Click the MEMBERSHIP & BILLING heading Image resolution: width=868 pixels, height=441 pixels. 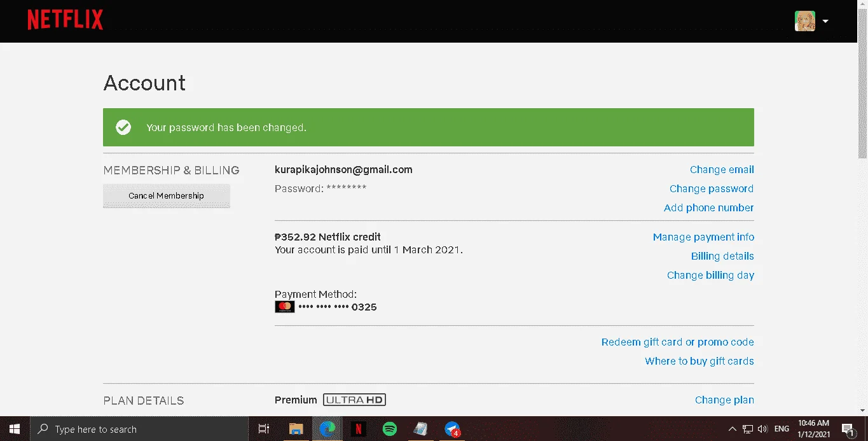[x=172, y=171]
